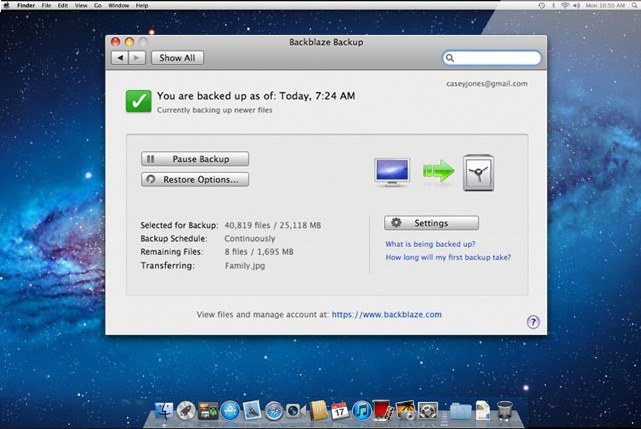Open Restore Options
The image size is (641, 429).
coord(194,180)
